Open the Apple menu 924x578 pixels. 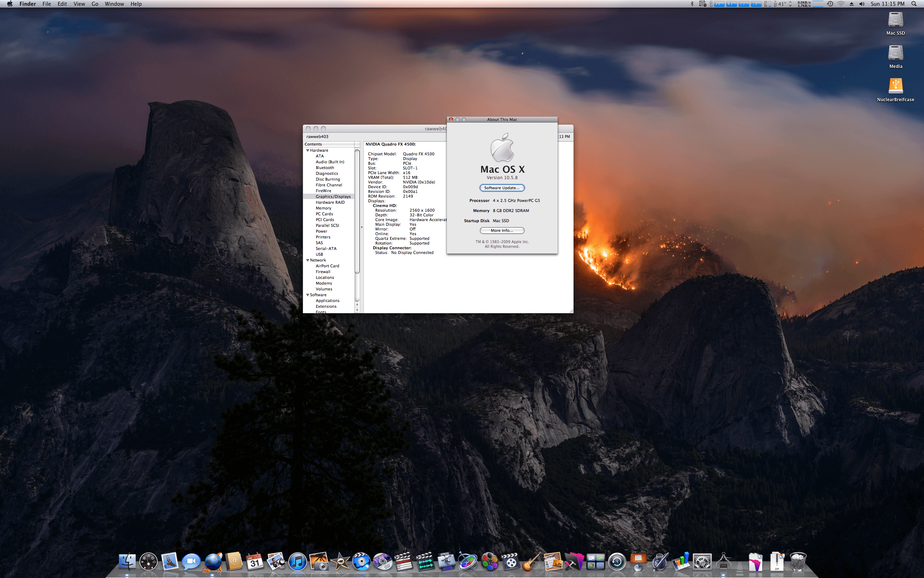click(10, 4)
